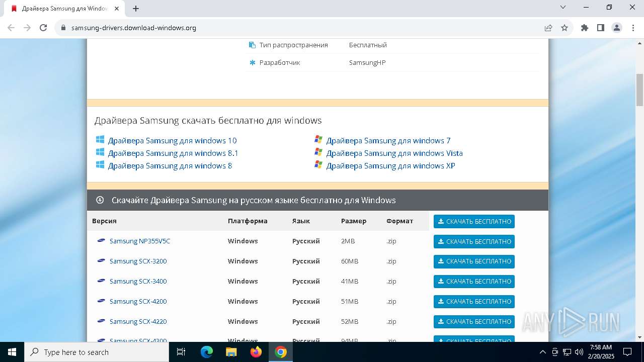Click the browser forward arrow

(27, 28)
